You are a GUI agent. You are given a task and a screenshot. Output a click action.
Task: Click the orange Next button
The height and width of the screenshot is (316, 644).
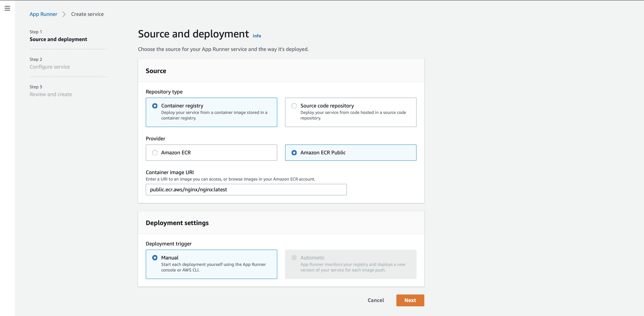[410, 300]
